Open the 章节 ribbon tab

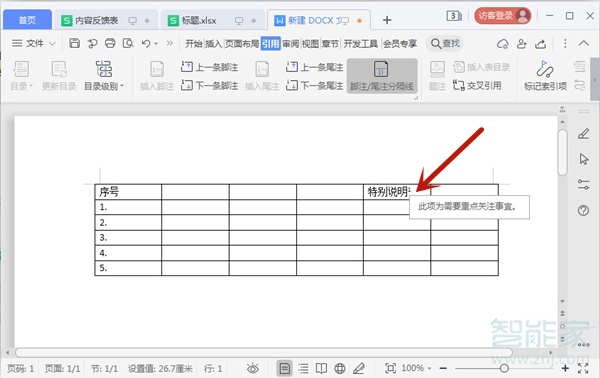(330, 44)
